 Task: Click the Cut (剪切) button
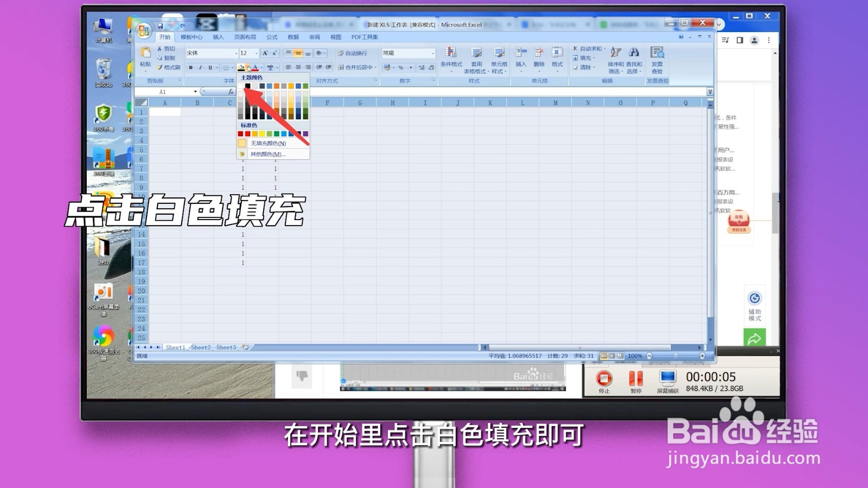(166, 49)
